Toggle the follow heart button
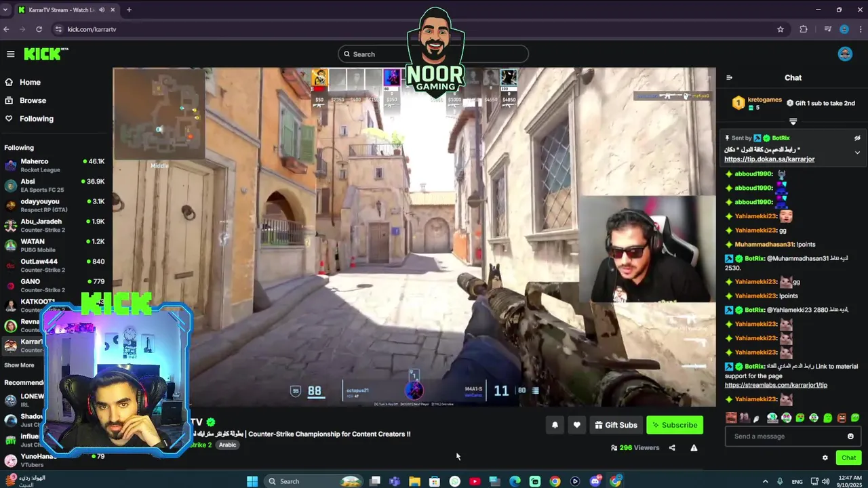 577,425
